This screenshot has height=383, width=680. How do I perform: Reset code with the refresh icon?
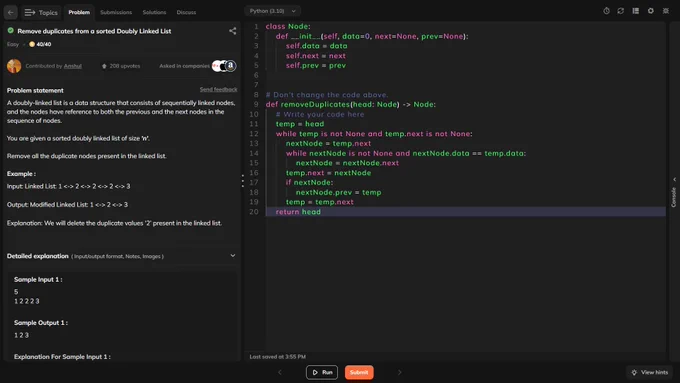click(x=621, y=11)
